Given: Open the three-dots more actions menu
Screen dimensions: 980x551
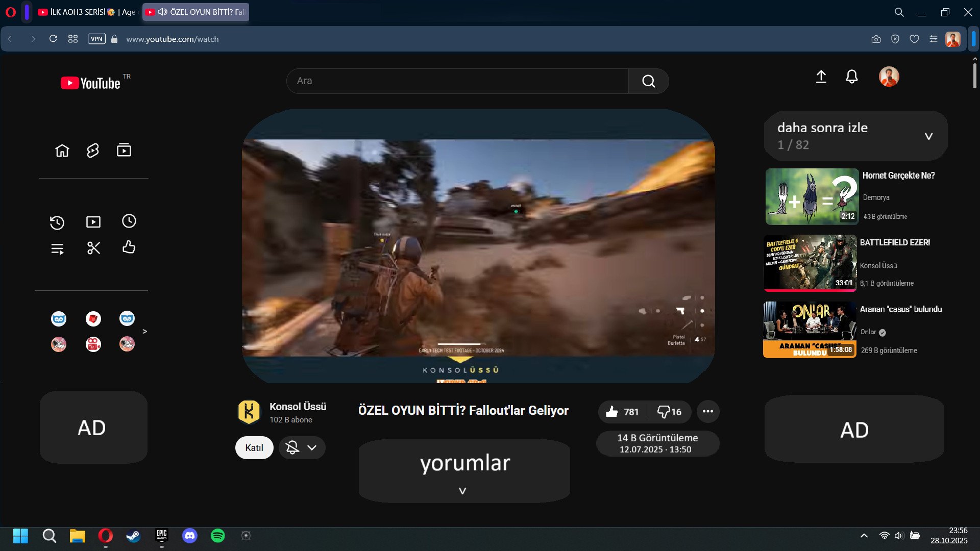Looking at the screenshot, I should [707, 411].
